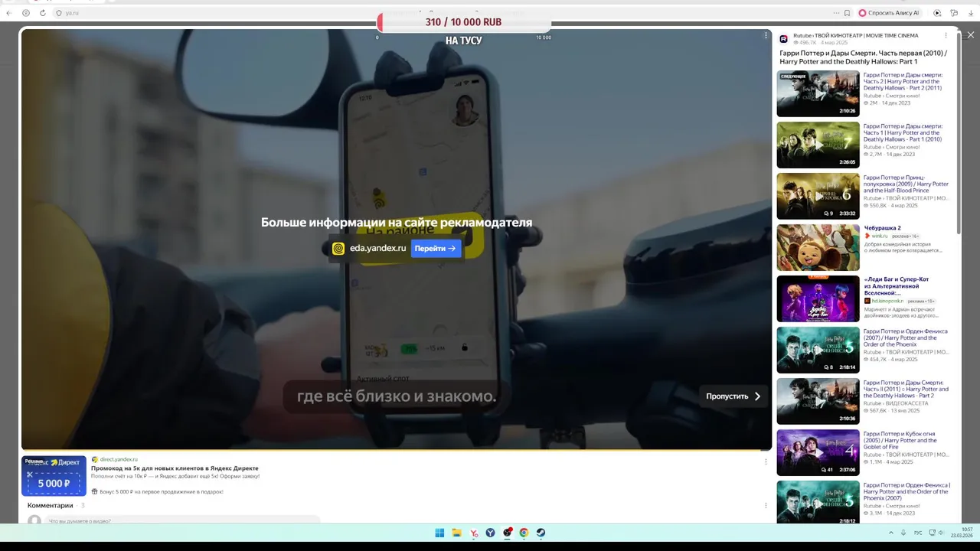Open three-dot menu of Директ ad
The image size is (980, 551).
point(766,461)
